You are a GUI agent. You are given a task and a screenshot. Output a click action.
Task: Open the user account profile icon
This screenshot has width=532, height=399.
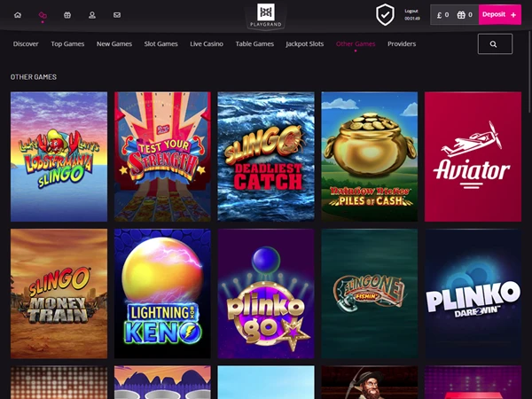pyautogui.click(x=92, y=15)
